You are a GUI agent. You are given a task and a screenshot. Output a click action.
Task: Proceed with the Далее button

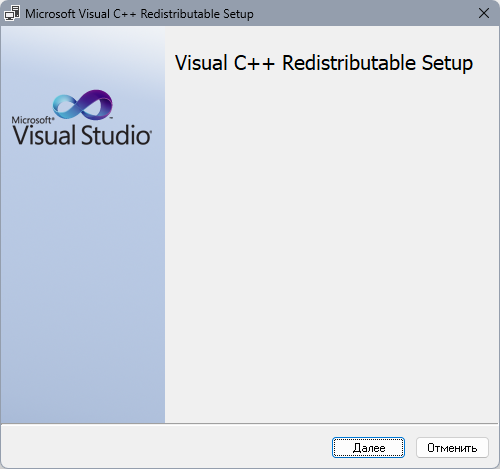[368, 448]
